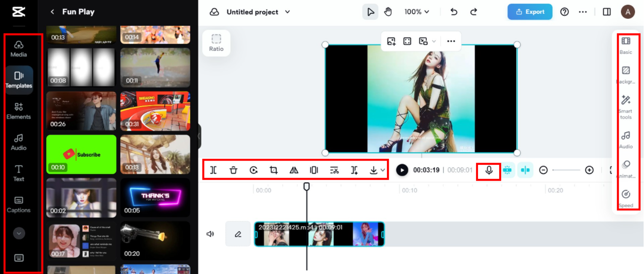This screenshot has height=274, width=644.
Task: Click the replace image icon above canvas
Action: 391,41
